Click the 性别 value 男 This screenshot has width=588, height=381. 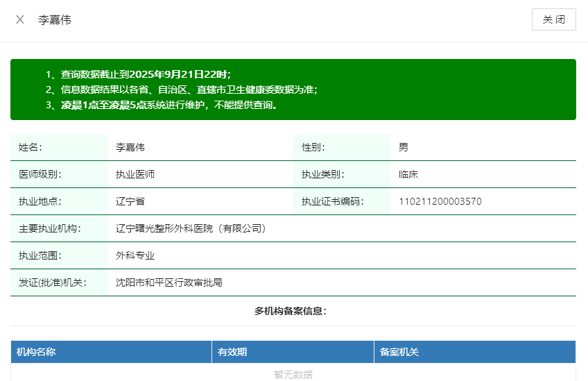click(404, 147)
